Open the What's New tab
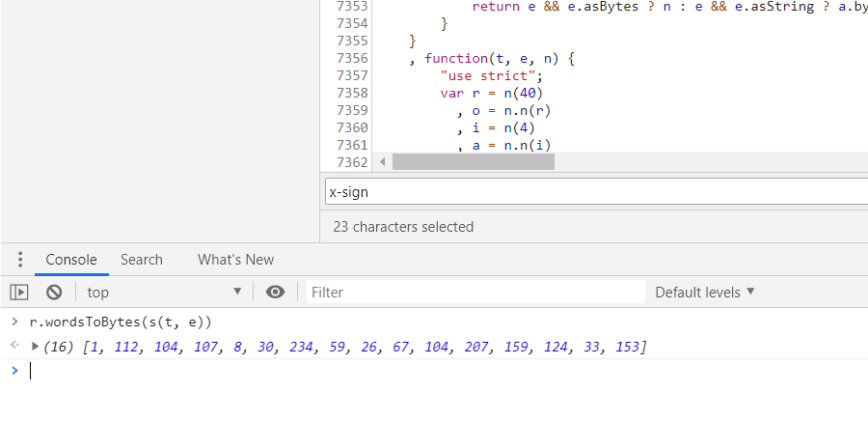The width and height of the screenshot is (868, 448). click(236, 260)
